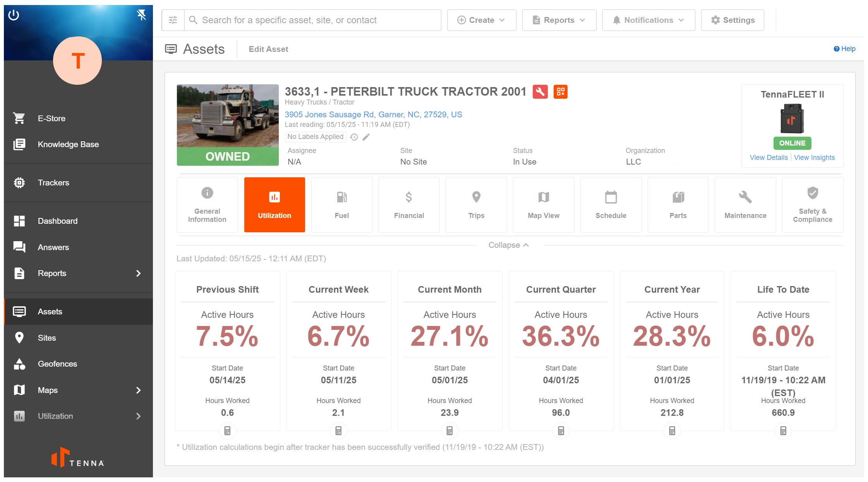Edit labels with the pencil icon
Screen dimensions: 868x482
366,137
